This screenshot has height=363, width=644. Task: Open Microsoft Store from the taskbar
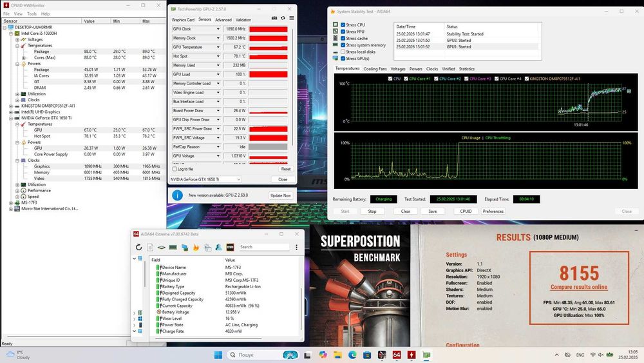click(367, 355)
